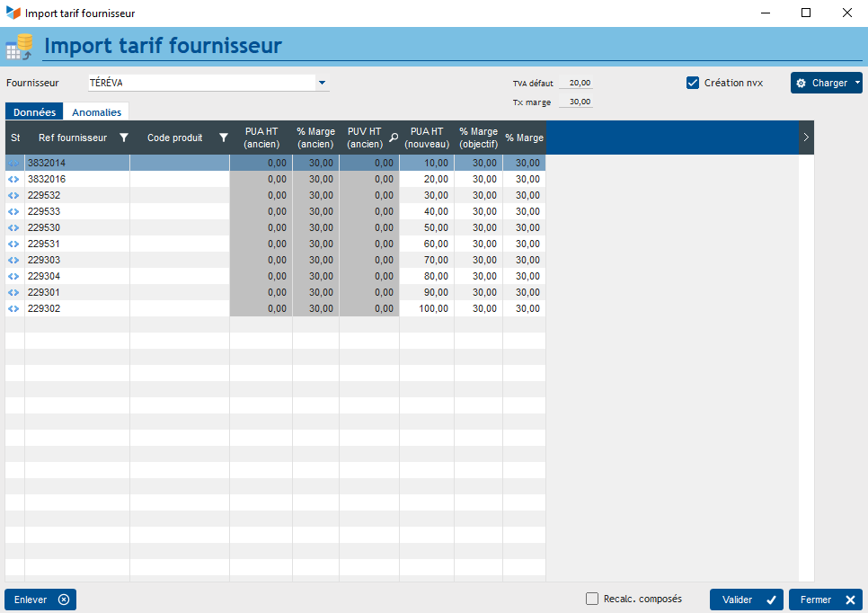The width and height of the screenshot is (868, 613).
Task: Expand the right side panel chevron
Action: pyautogui.click(x=806, y=138)
